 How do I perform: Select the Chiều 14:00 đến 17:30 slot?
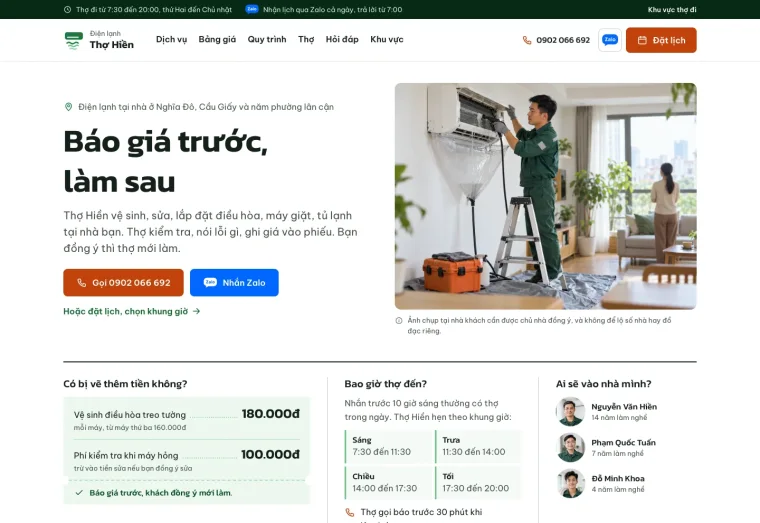389,482
